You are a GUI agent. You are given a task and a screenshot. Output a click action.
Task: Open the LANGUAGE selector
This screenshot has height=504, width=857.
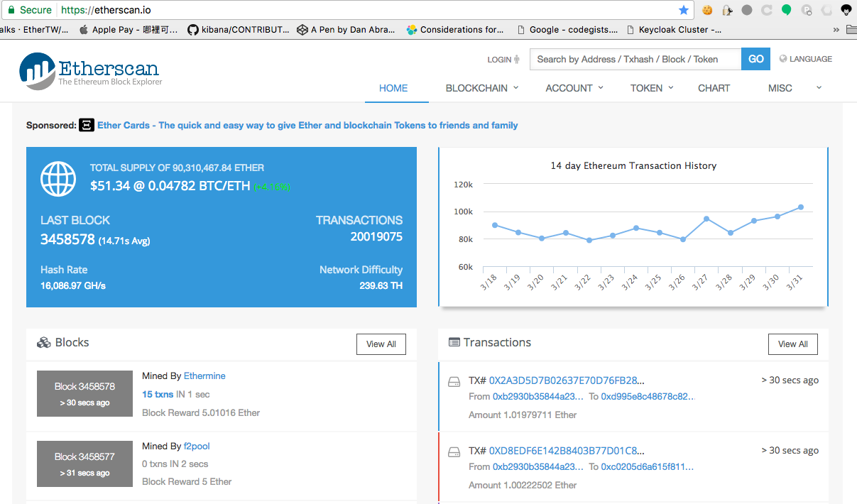pos(806,59)
